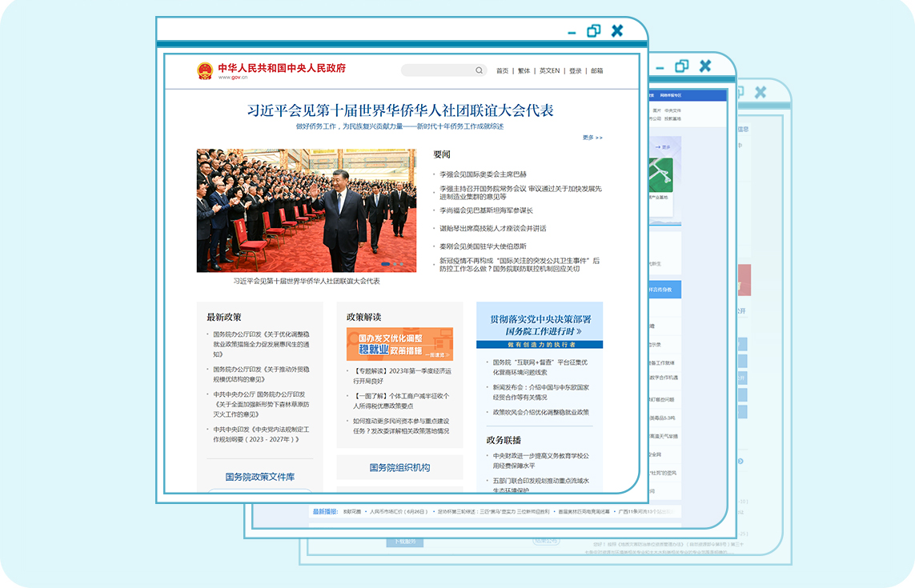Open 【一图了解】个体工商户减半征收个人所得税
This screenshot has width=915, height=588.
(x=401, y=401)
